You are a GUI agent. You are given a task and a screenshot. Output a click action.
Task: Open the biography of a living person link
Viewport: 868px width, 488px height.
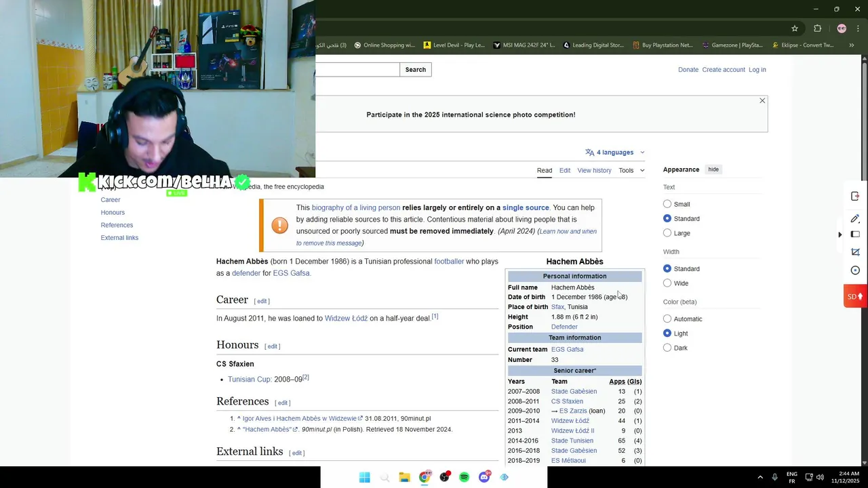point(356,208)
